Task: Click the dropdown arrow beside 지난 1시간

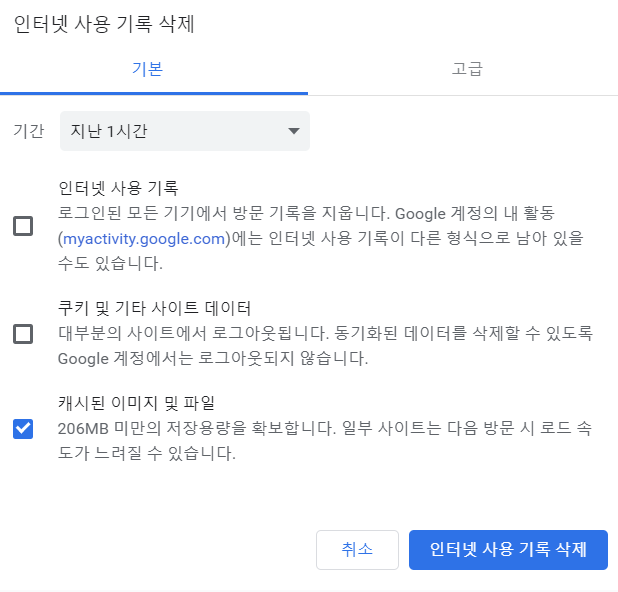Action: 294,131
